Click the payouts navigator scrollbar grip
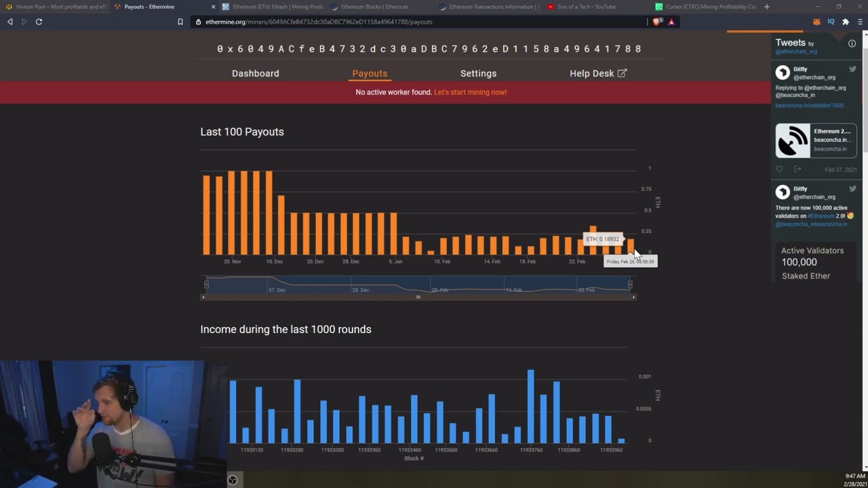Viewport: 868px width, 488px height. [x=418, y=297]
